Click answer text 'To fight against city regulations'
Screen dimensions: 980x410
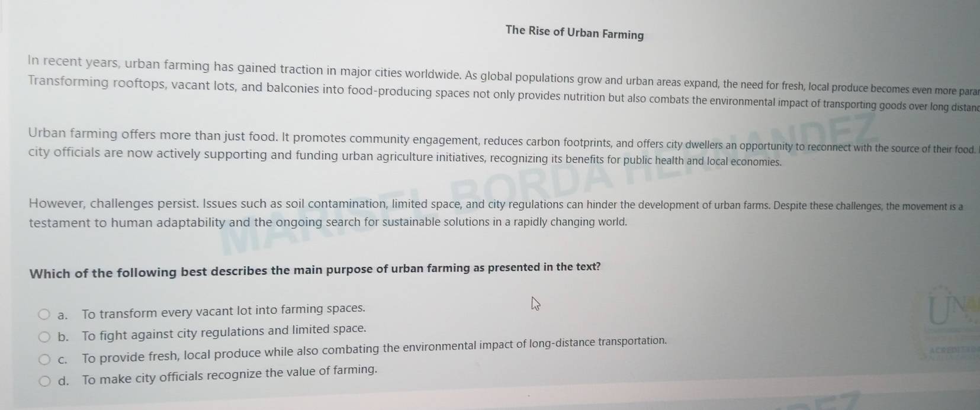pos(224,332)
